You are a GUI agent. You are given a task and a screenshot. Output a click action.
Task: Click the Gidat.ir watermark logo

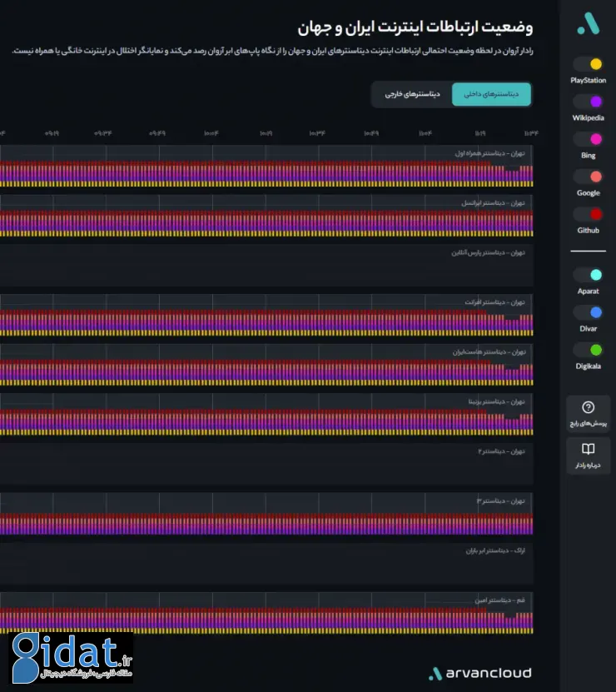click(72, 658)
